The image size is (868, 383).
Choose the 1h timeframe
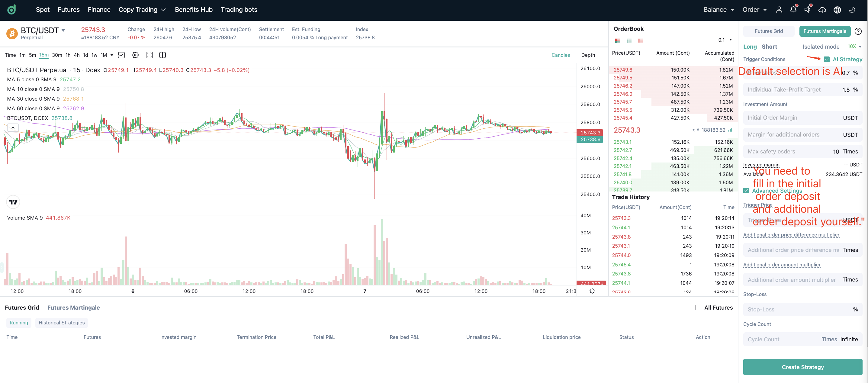point(68,55)
